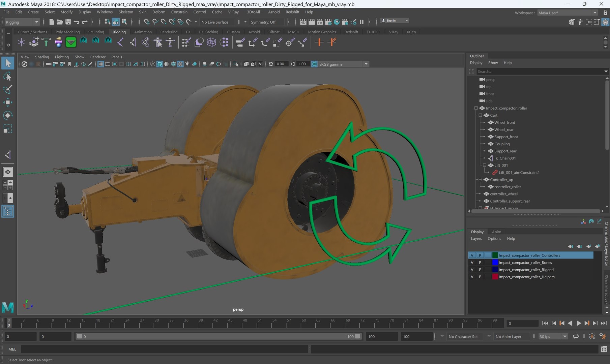Pick the Scale tool in toolbox
The height and width of the screenshot is (364, 610).
[8, 129]
